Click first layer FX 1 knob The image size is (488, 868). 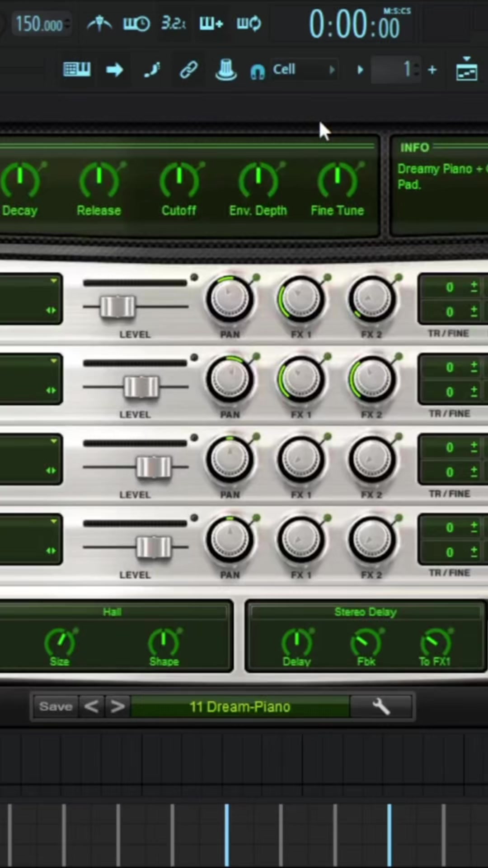coord(301,299)
